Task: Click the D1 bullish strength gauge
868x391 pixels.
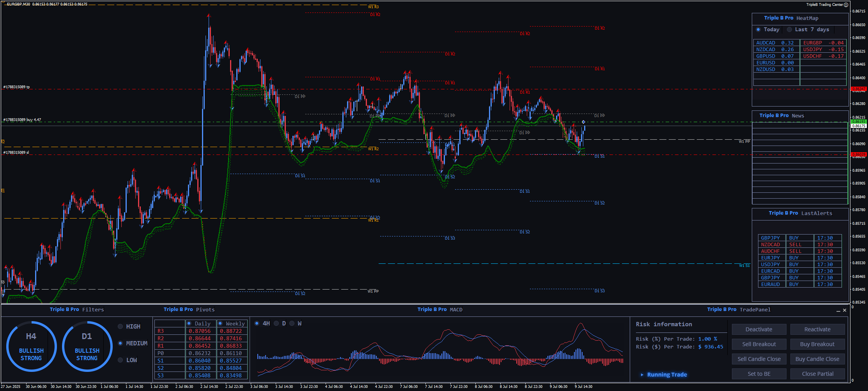Action: 87,347
